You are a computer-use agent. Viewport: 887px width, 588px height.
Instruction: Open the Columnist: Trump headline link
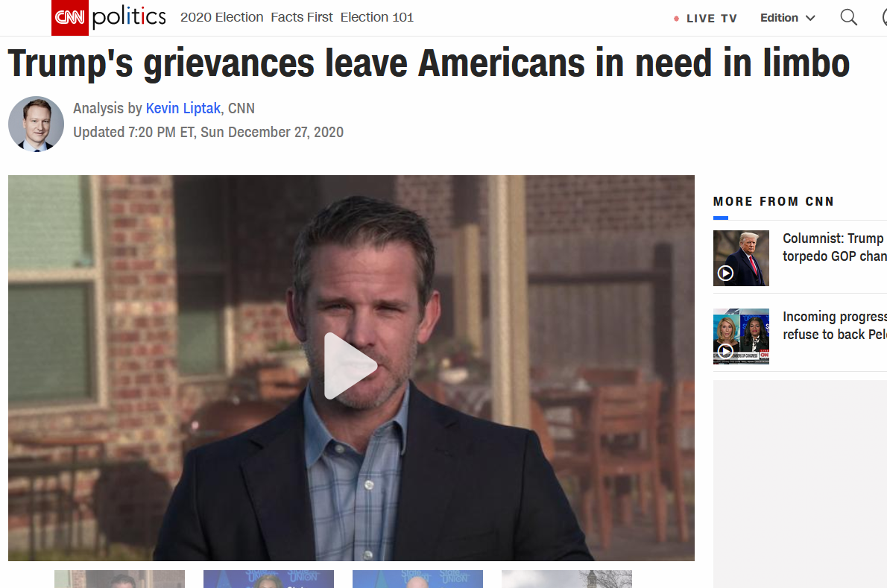click(x=834, y=247)
